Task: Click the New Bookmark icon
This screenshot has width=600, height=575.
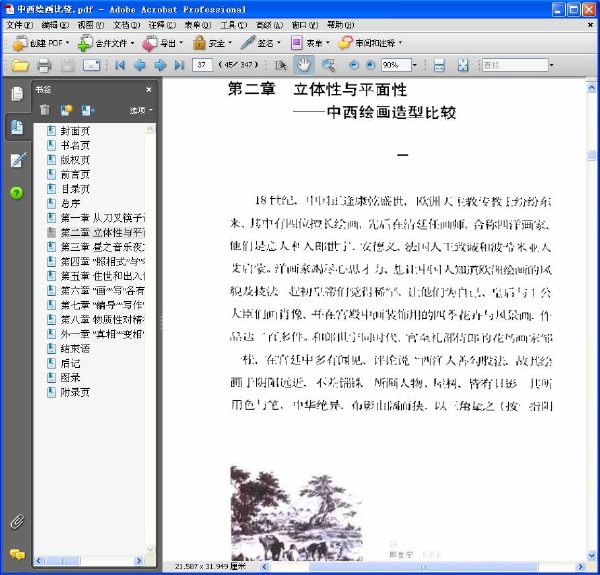Action: click(x=66, y=110)
